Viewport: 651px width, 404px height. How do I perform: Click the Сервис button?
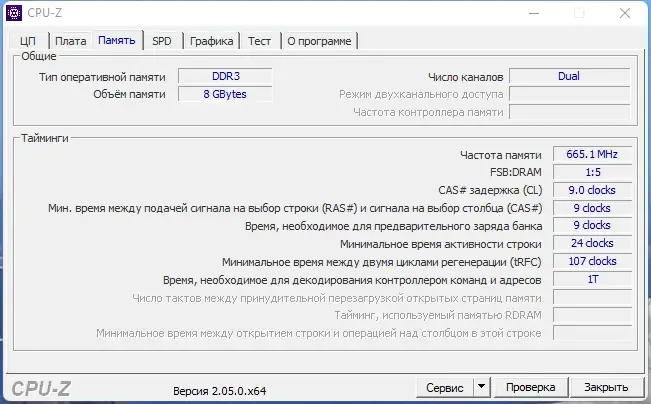click(445, 387)
